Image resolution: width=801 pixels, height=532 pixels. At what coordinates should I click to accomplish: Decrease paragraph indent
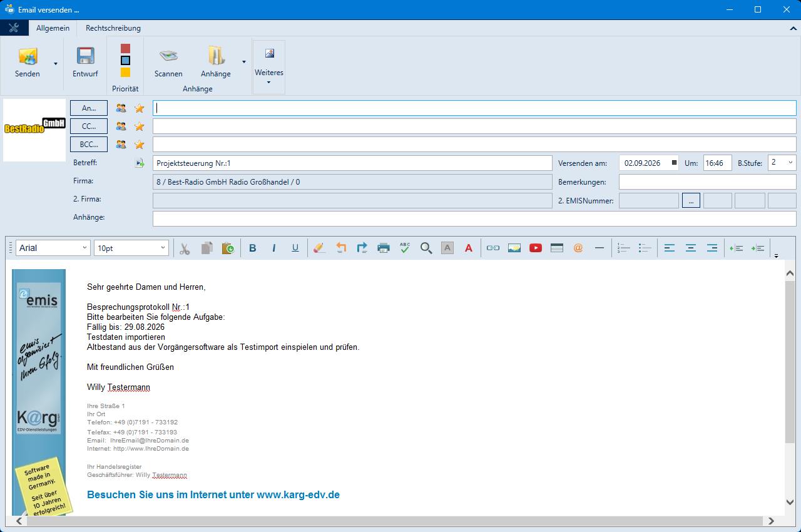pyautogui.click(x=737, y=248)
